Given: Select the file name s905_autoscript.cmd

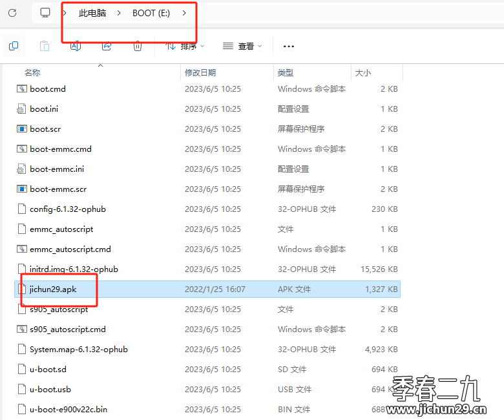Looking at the screenshot, I should 67,330.
